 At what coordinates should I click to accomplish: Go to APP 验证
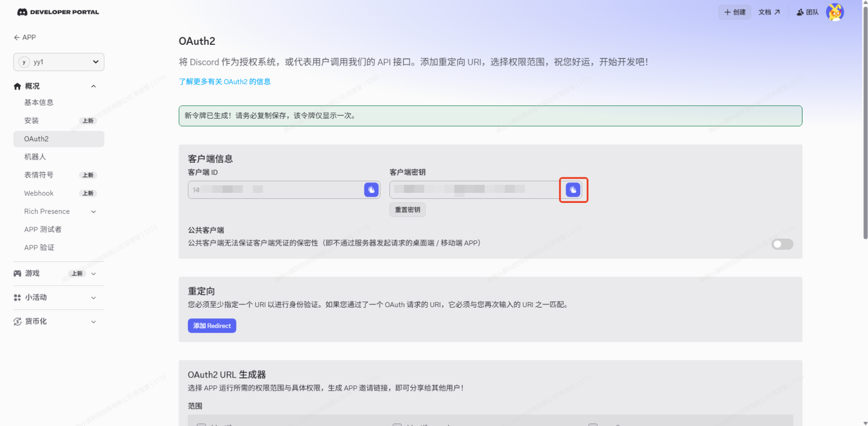point(59,248)
